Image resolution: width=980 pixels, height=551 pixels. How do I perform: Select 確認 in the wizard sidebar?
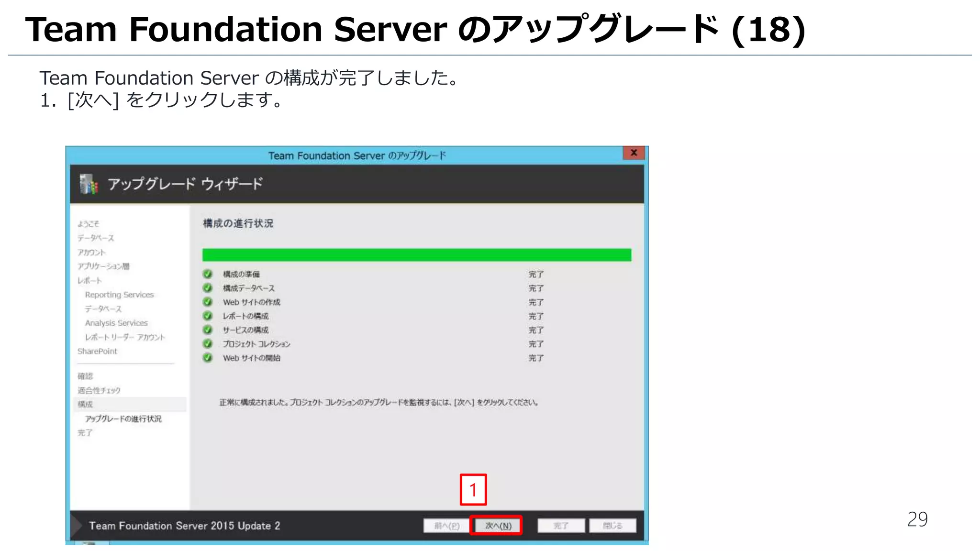coord(85,376)
